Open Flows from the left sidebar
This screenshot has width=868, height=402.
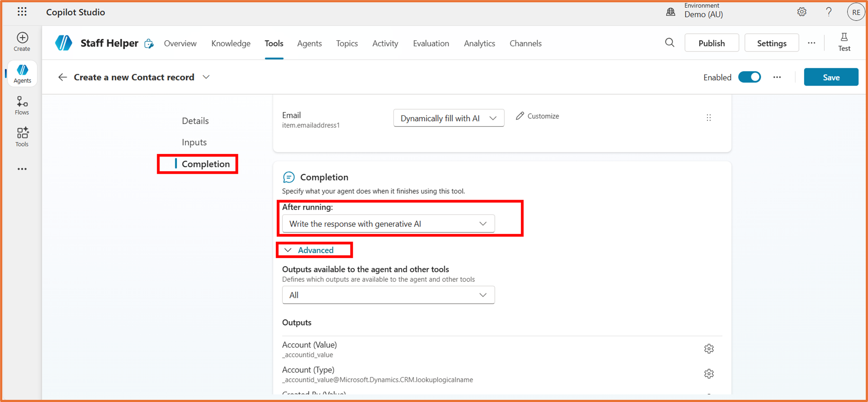(22, 105)
